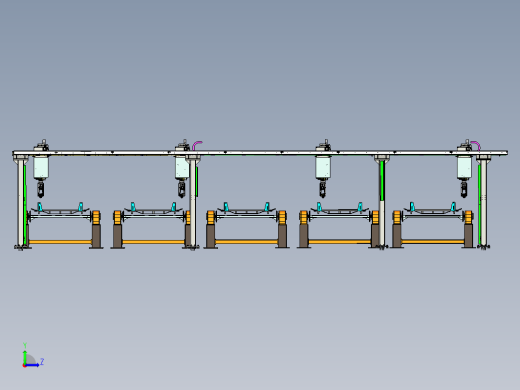Select the pink hose at the far right end

coord(476,145)
